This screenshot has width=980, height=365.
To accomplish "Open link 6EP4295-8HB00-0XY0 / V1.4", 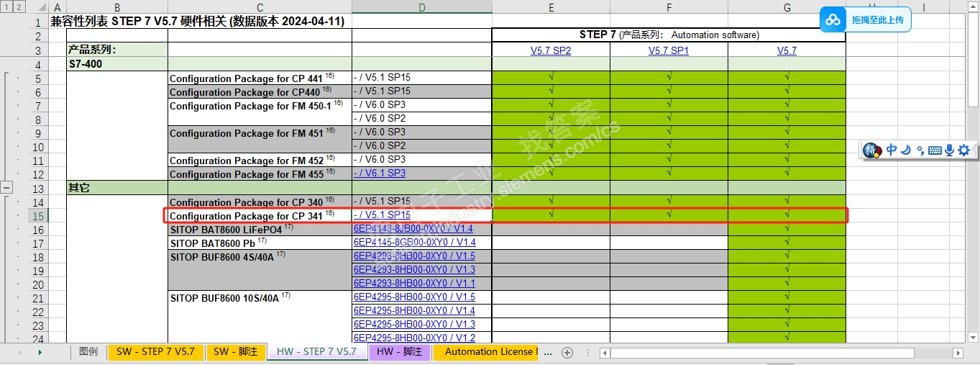I will [414, 311].
